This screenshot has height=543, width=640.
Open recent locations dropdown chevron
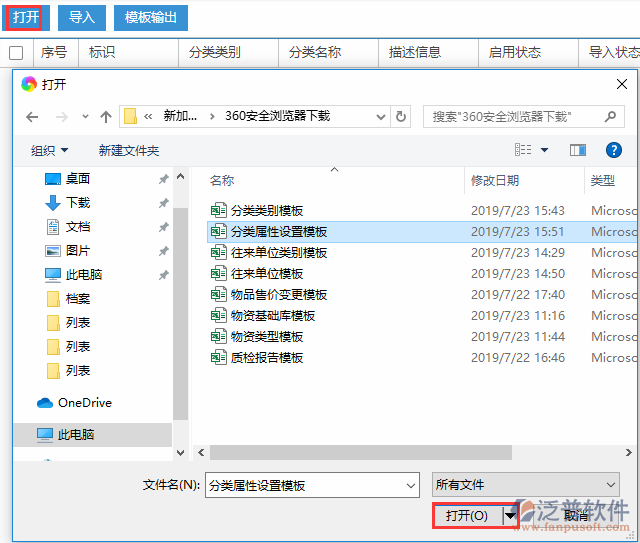(x=85, y=117)
